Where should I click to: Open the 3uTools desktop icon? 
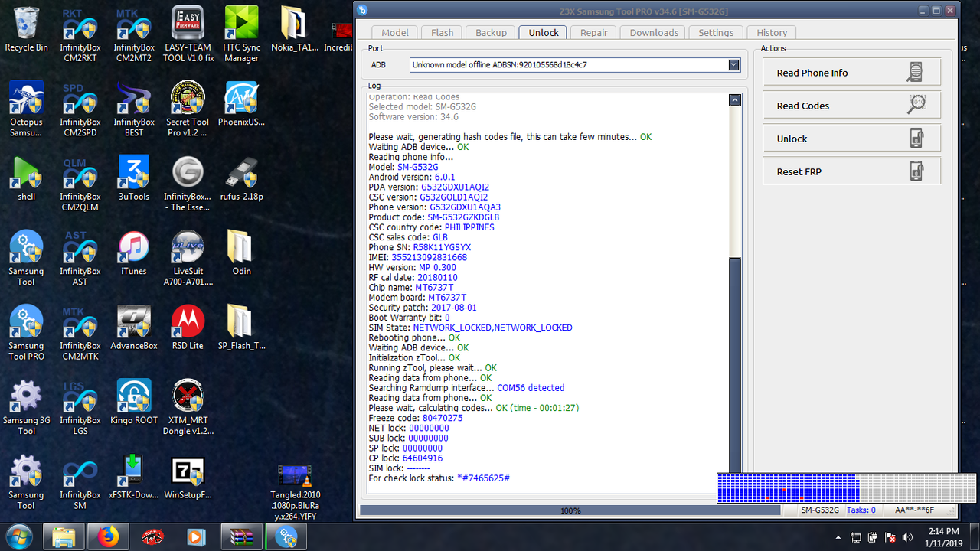133,179
